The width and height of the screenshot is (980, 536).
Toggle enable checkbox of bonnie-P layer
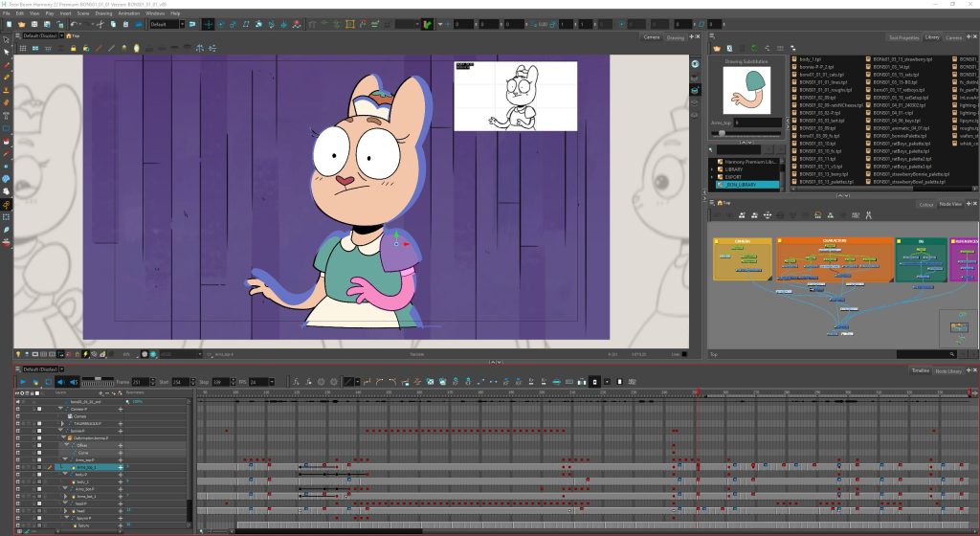[x=17, y=431]
